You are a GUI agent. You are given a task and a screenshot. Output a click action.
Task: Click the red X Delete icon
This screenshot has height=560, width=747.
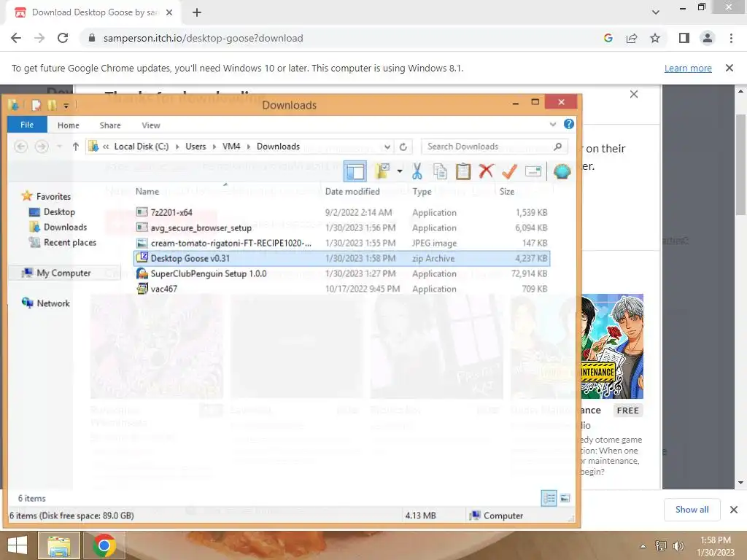tap(486, 171)
